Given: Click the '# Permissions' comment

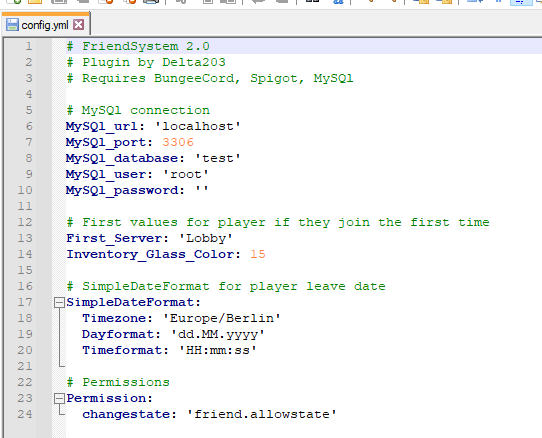Looking at the screenshot, I should (x=118, y=382).
